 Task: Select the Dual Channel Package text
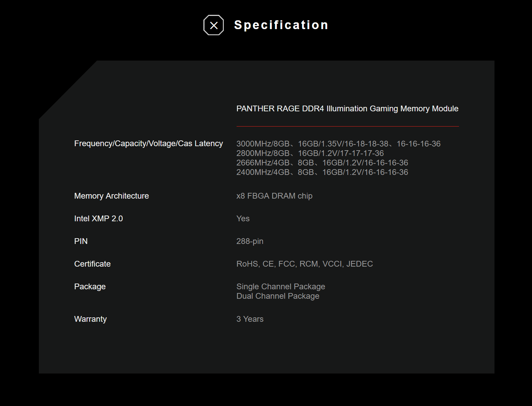click(x=278, y=296)
